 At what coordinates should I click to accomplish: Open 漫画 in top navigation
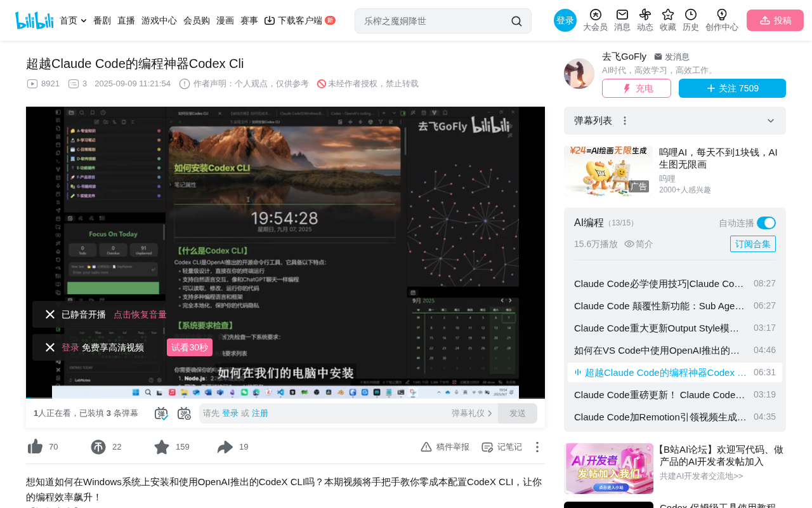pyautogui.click(x=225, y=20)
